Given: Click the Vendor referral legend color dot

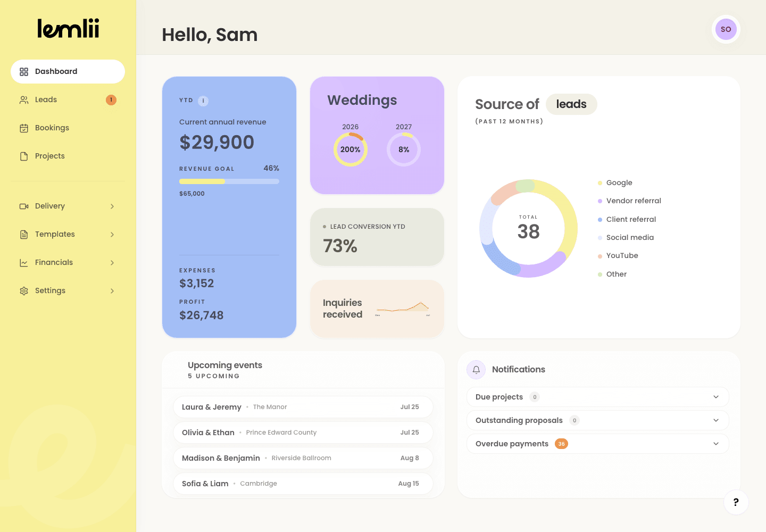Looking at the screenshot, I should pos(600,201).
